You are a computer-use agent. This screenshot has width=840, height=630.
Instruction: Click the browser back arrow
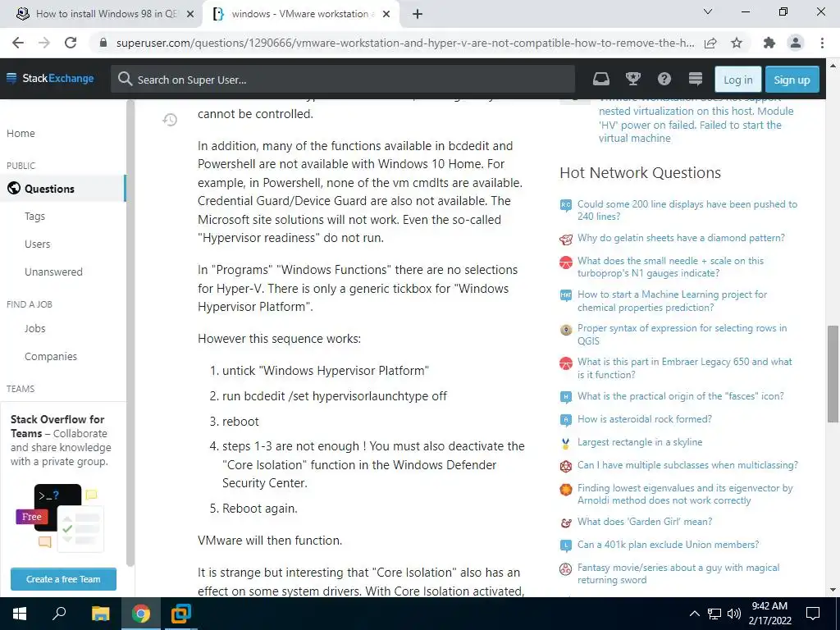(18, 43)
